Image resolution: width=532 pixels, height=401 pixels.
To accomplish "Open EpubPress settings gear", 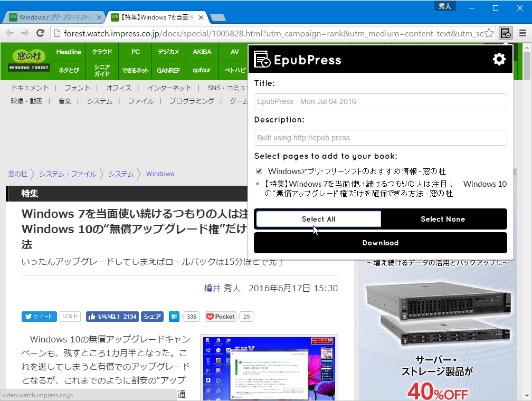I will click(499, 60).
